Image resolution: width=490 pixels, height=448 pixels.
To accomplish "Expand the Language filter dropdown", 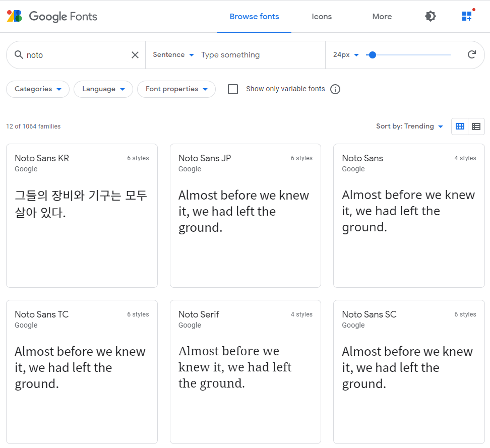I will (x=103, y=89).
